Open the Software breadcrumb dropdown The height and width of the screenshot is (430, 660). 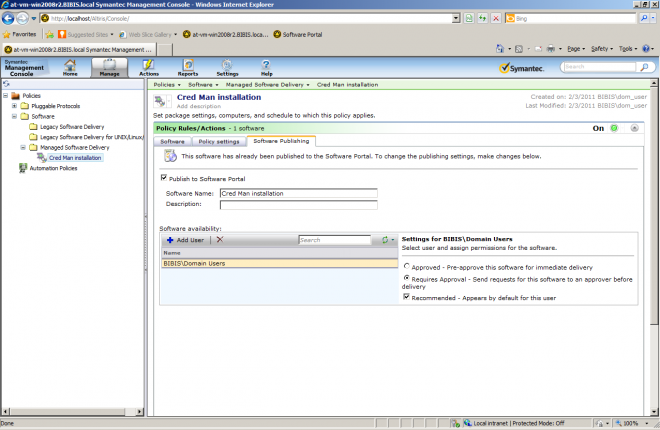(217, 85)
